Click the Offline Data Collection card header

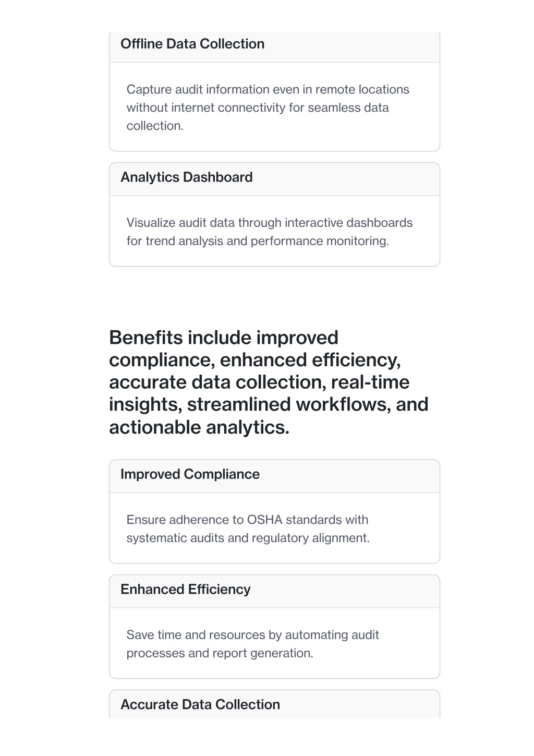coord(274,46)
